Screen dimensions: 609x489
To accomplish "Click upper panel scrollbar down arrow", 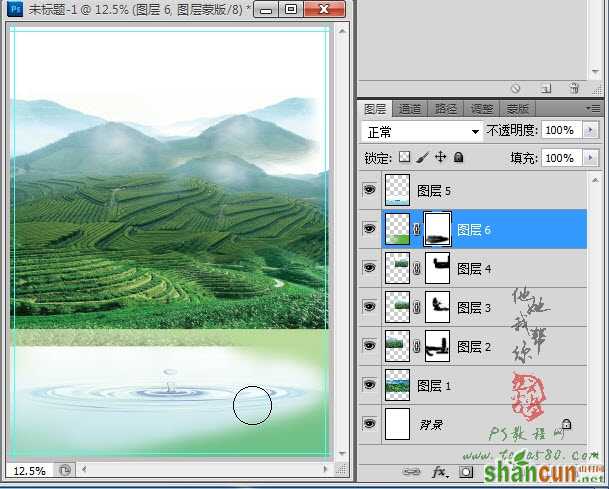I will [x=595, y=71].
